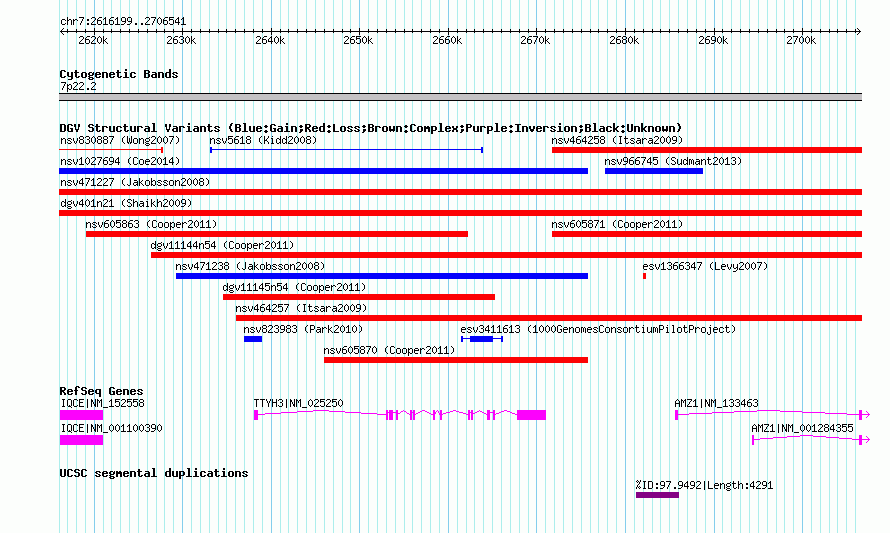Select the nsv605870 (Cooper2011) red loss bar
The width and height of the screenshot is (890, 533).
(456, 360)
